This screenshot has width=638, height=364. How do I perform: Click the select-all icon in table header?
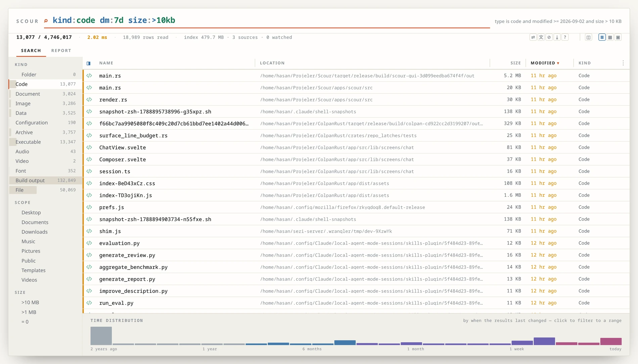(89, 63)
